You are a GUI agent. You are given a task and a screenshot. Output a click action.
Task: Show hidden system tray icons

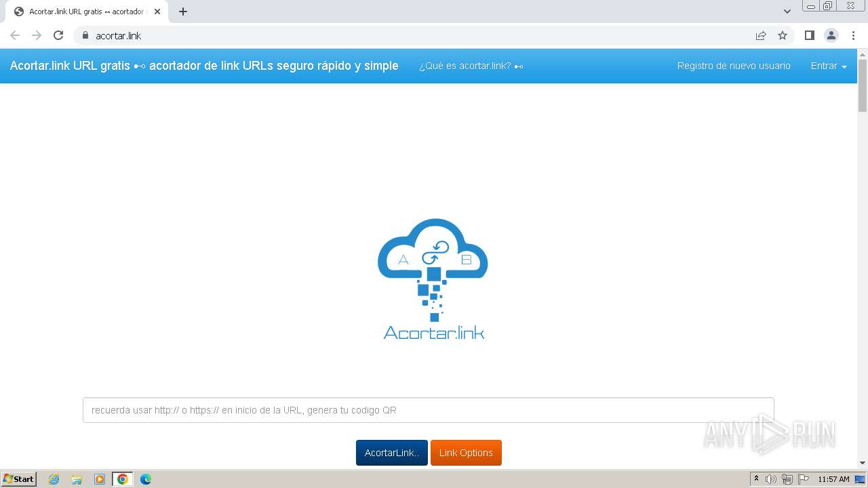(x=756, y=479)
